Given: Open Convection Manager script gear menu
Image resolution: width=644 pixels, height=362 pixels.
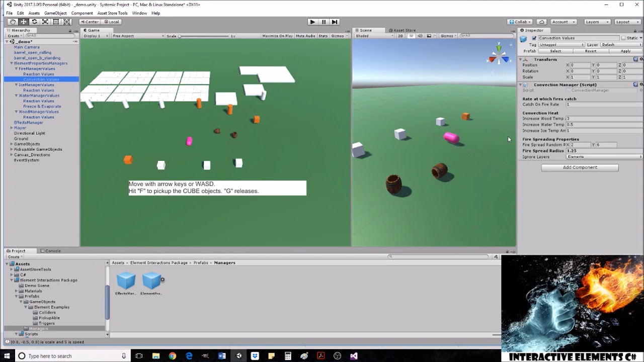Looking at the screenshot, I should tap(641, 84).
